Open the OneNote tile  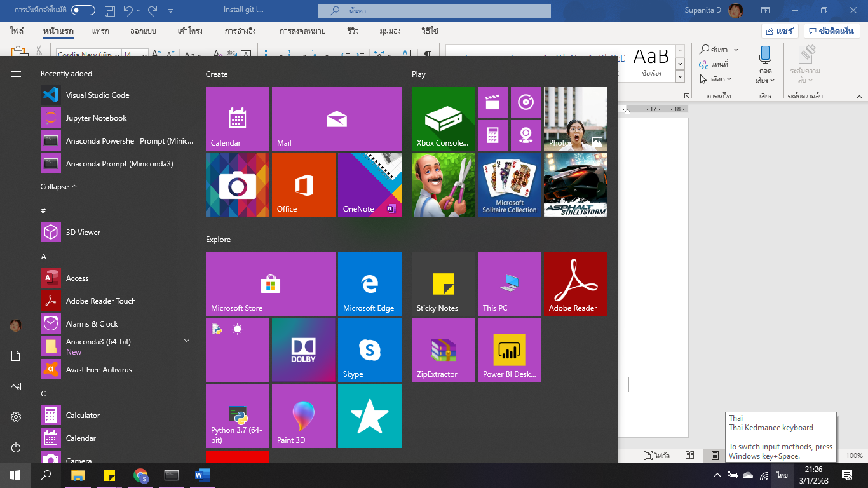[x=370, y=185]
